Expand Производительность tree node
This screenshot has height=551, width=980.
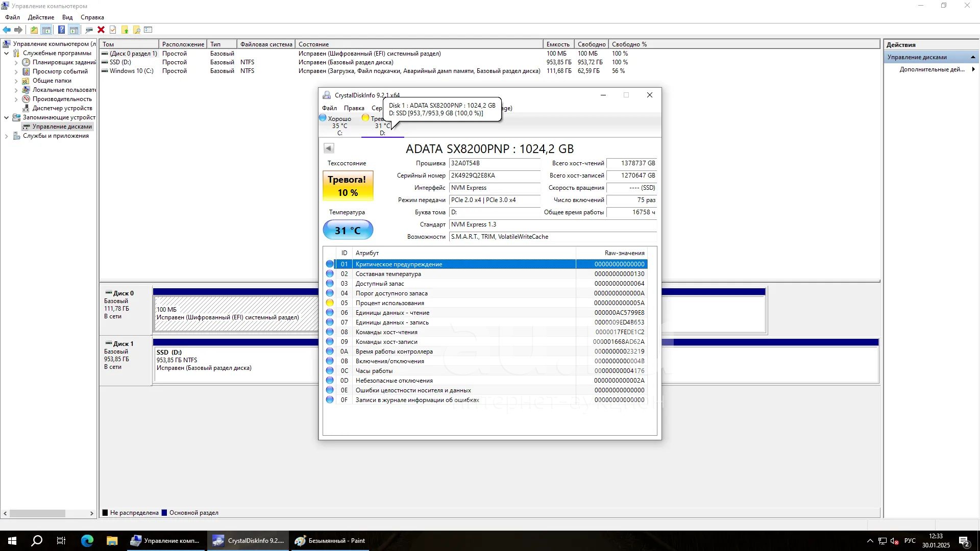(x=16, y=99)
